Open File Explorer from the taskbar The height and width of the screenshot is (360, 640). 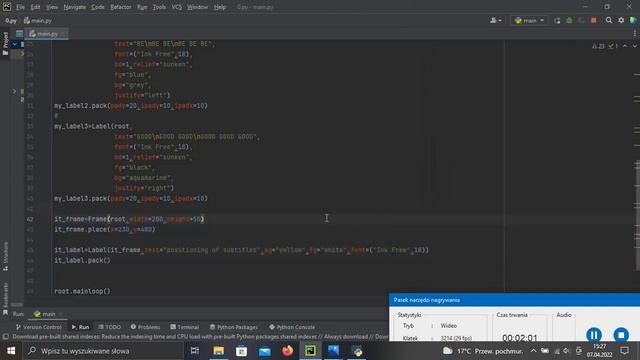(x=218, y=351)
